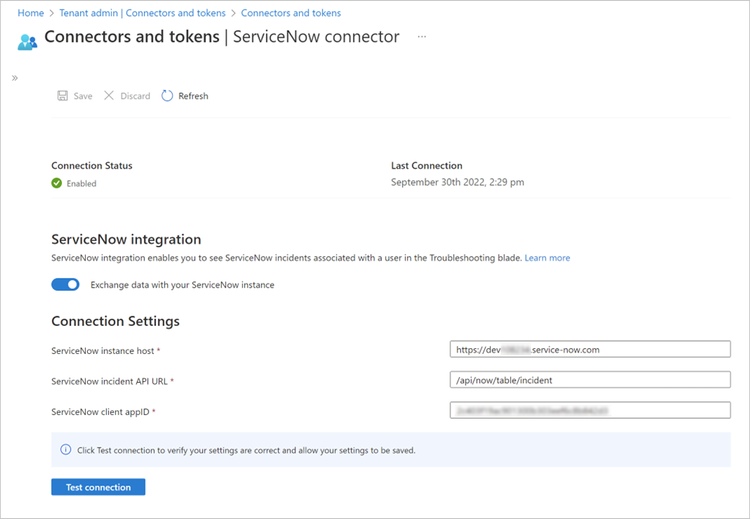
Task: Edit the ServiceNow incident API URL field
Action: coord(590,380)
